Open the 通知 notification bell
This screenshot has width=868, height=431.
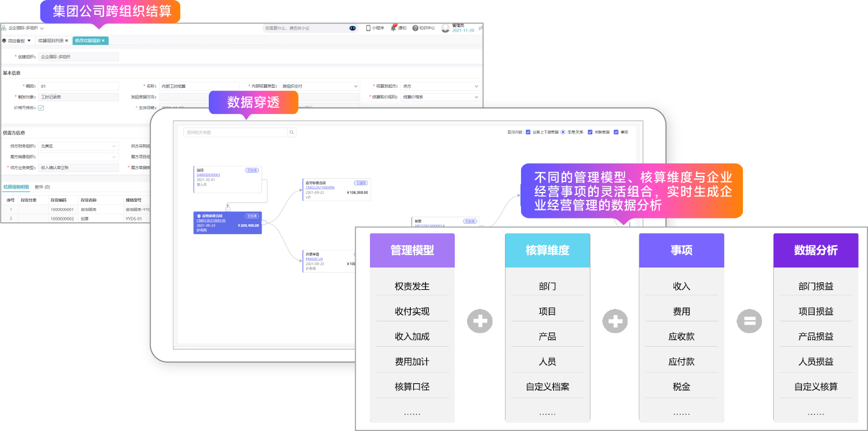click(x=393, y=28)
